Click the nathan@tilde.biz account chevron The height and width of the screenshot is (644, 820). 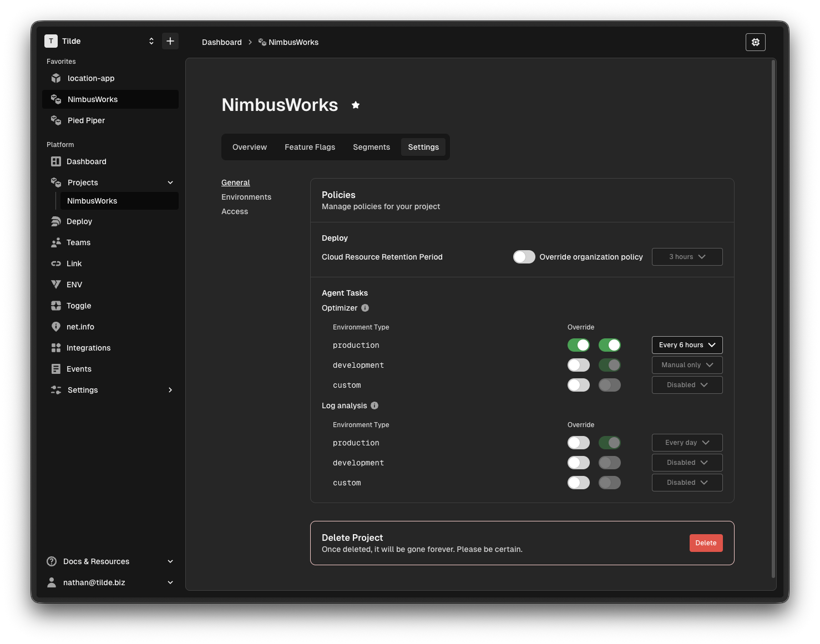(x=170, y=582)
